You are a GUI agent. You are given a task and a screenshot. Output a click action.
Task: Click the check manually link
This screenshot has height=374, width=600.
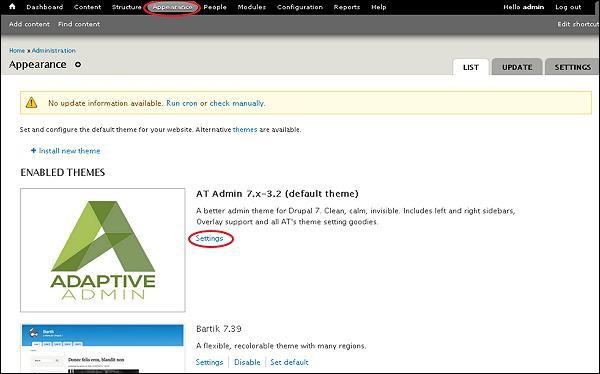237,103
